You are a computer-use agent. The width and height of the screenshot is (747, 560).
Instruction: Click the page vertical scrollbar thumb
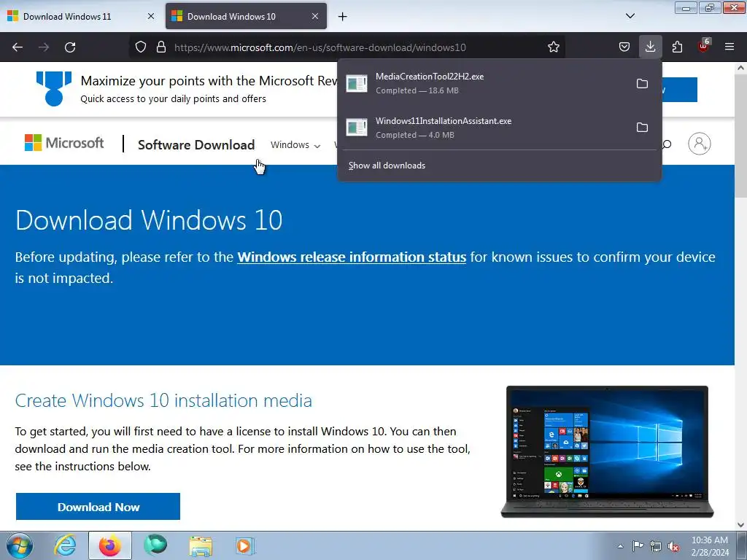pos(741,134)
